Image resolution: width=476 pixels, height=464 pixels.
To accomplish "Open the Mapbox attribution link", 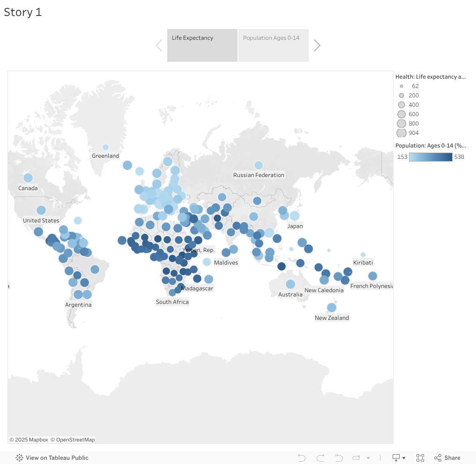I will pos(29,440).
